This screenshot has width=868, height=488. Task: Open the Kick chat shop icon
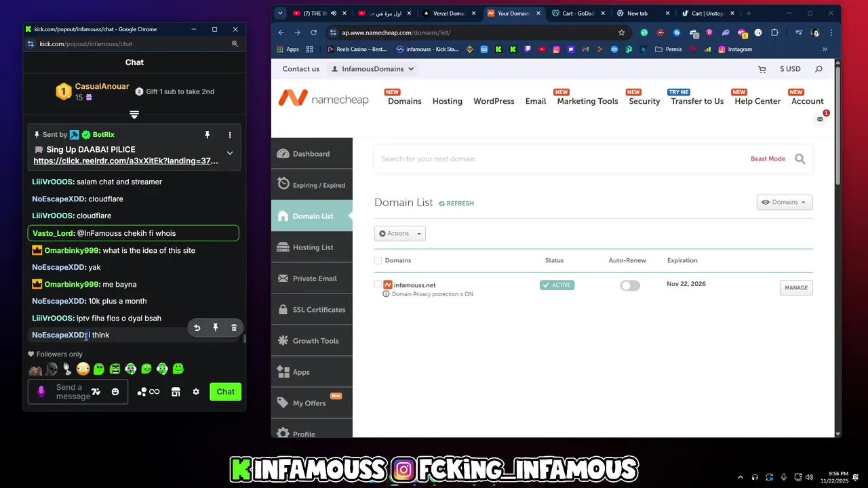[x=176, y=392]
